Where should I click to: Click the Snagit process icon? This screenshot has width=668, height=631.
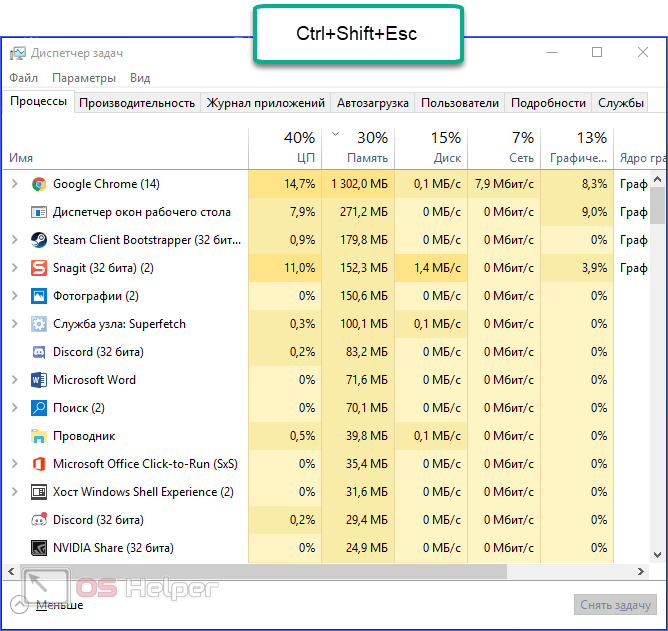39,268
